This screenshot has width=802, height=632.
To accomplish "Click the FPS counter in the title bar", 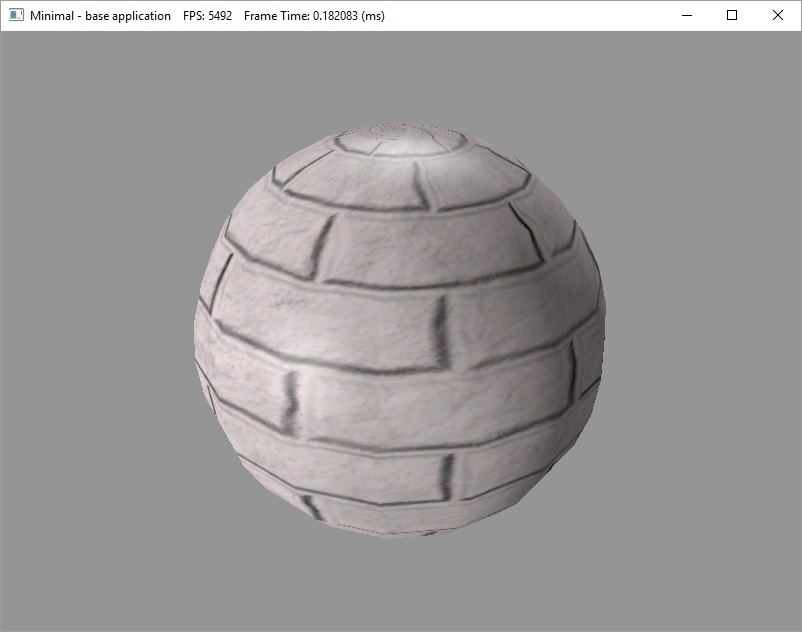I will (x=207, y=16).
